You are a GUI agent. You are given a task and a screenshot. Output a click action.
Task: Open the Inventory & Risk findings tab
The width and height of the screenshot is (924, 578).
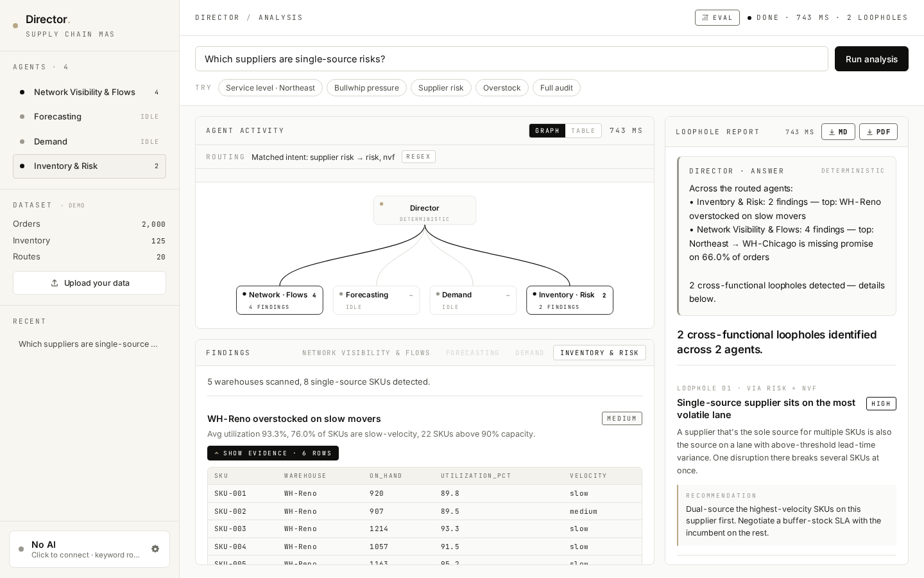pyautogui.click(x=599, y=353)
